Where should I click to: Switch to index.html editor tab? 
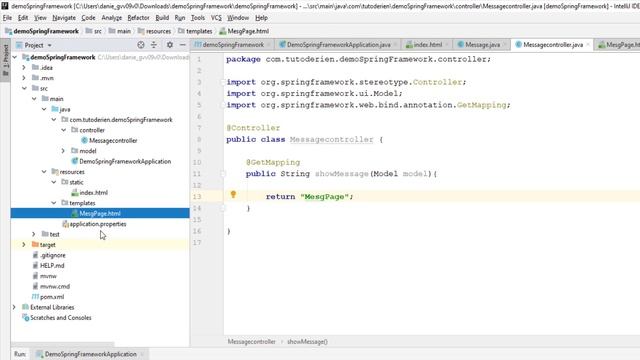tap(427, 45)
